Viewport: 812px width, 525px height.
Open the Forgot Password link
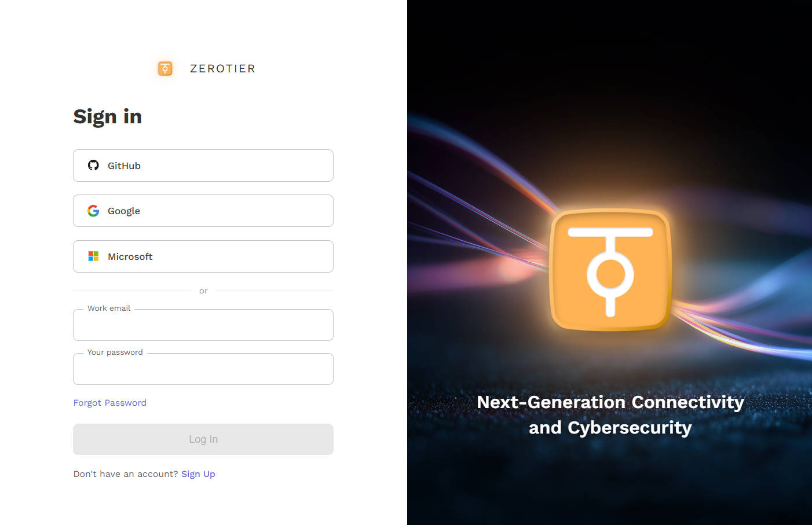(x=110, y=403)
